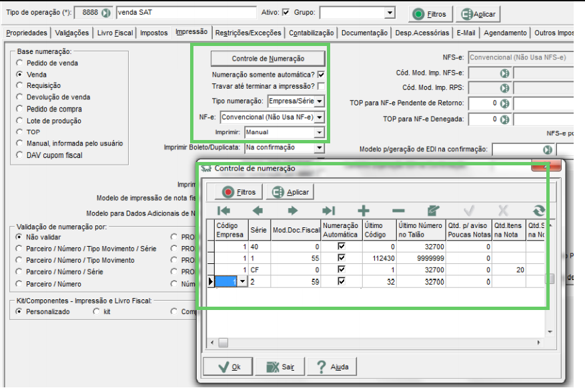Screen dimensions: 585x392
Task: Add new record with plus icon
Action: 364,211
